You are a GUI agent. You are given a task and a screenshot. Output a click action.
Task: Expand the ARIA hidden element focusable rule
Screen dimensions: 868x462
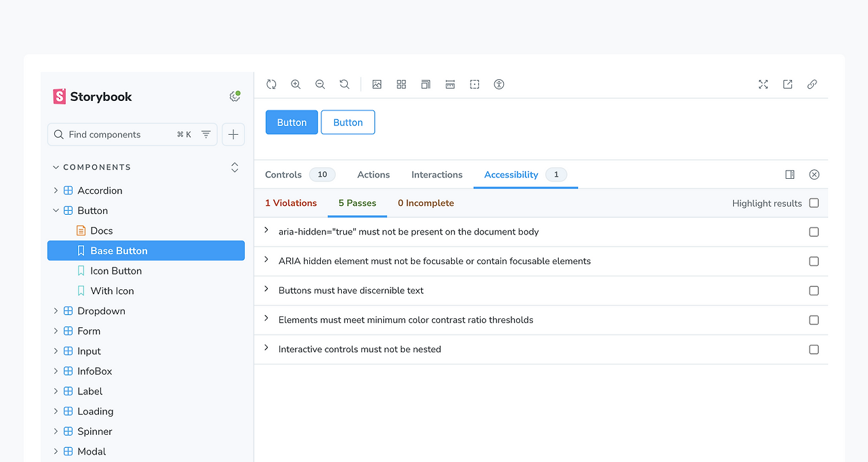click(267, 259)
